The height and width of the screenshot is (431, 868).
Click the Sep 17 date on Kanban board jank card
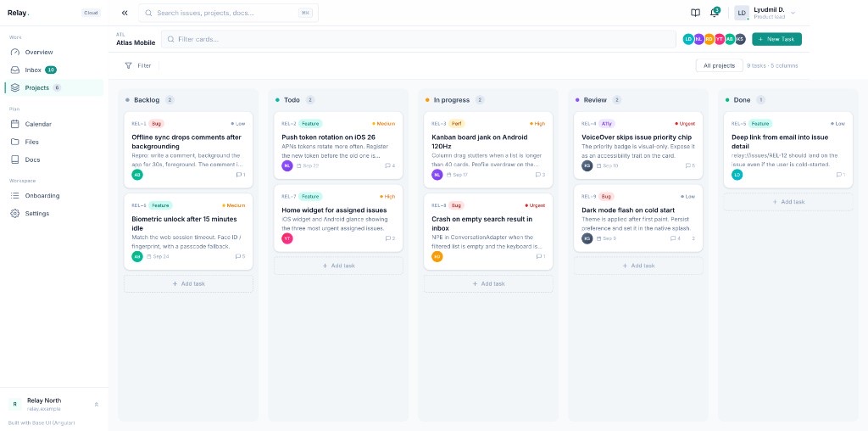tap(457, 175)
